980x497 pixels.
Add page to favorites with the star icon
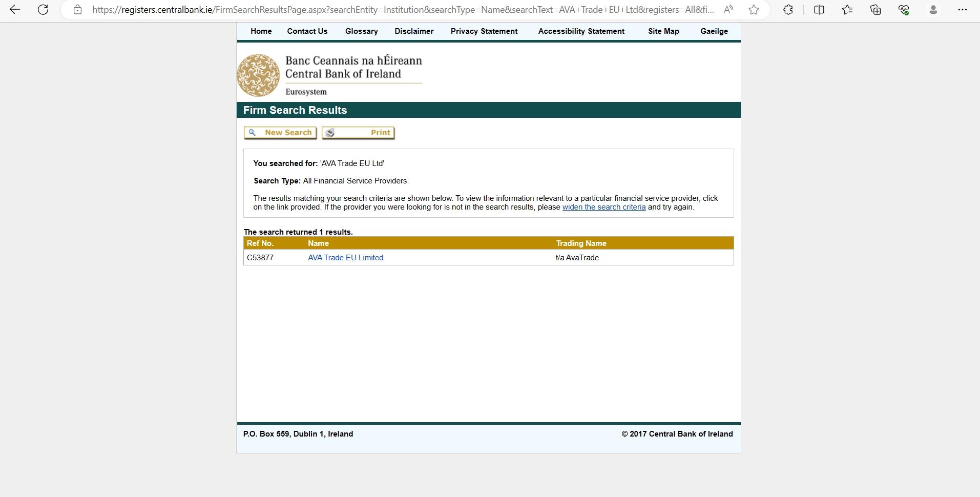(x=754, y=10)
